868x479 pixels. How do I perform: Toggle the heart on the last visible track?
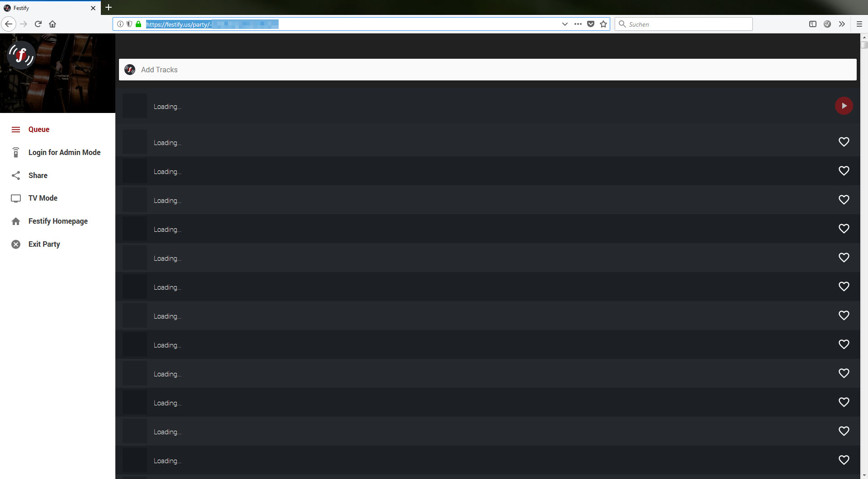[844, 460]
